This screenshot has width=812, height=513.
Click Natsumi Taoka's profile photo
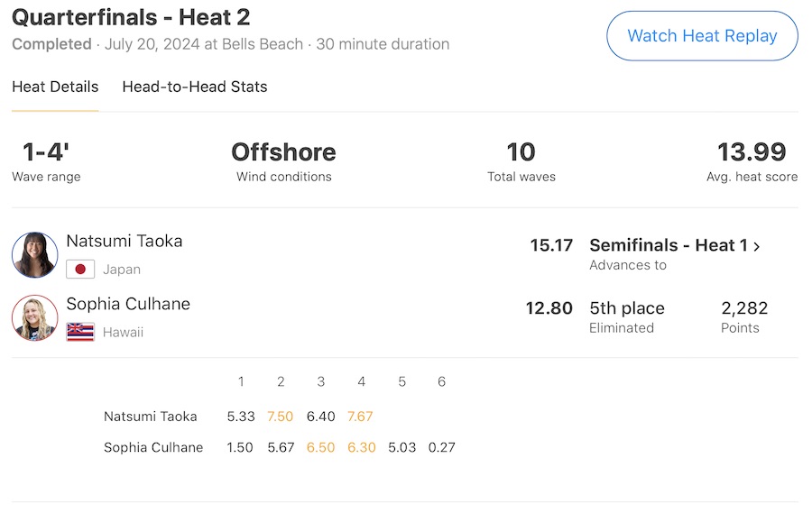35,254
